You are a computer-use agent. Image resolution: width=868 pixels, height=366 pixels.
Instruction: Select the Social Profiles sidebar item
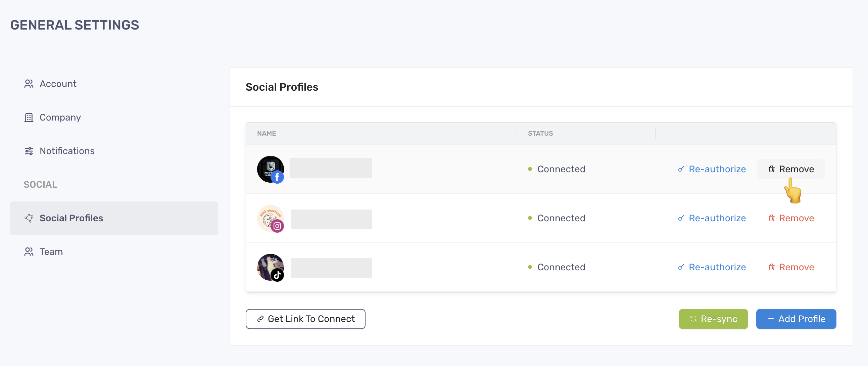click(x=114, y=218)
